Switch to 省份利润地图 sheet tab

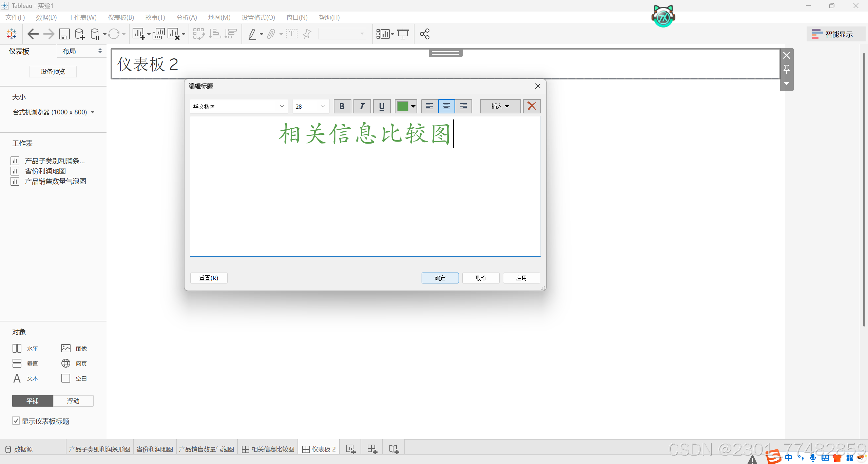[155, 449]
